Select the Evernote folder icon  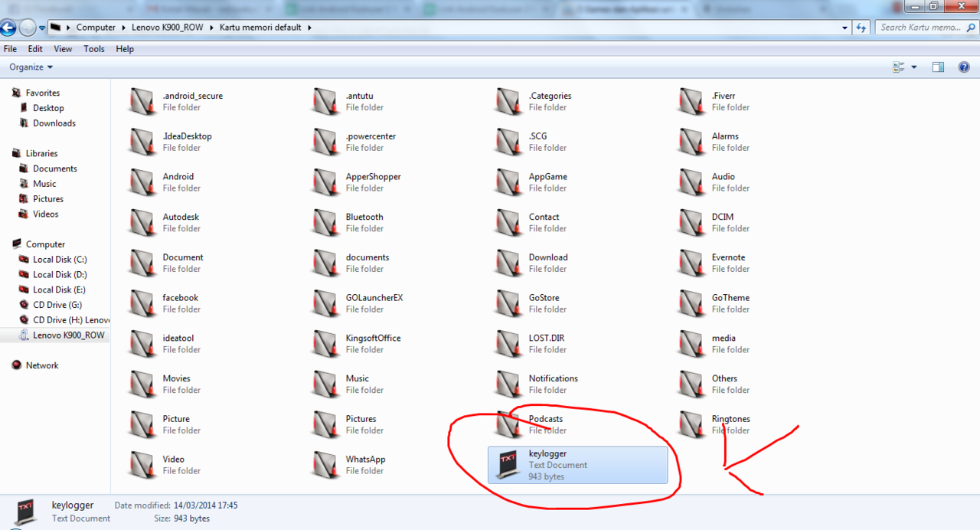(691, 263)
